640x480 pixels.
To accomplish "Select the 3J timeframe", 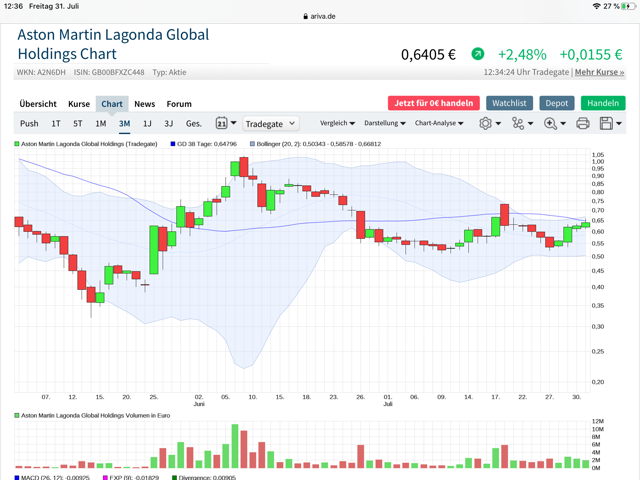I will 169,123.
